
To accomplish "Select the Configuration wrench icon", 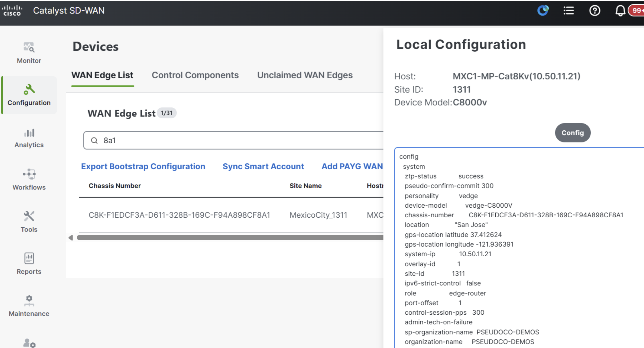I will pos(29,89).
